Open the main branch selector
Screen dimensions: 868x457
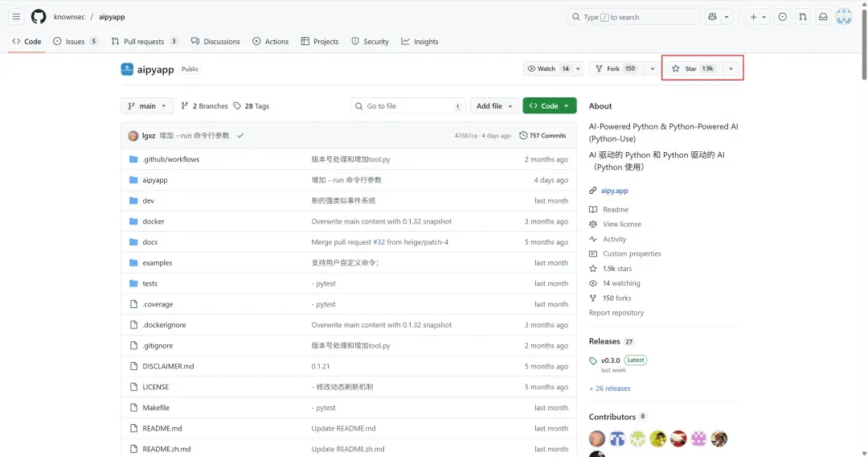click(147, 106)
